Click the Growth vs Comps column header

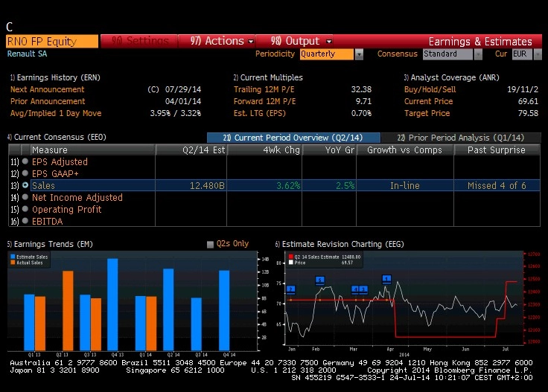[x=405, y=150]
